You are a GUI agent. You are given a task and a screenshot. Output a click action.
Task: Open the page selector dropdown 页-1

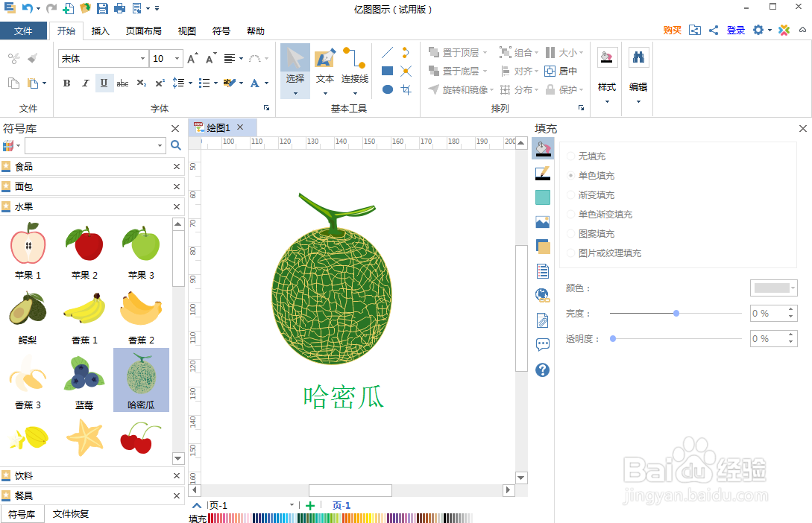pos(292,505)
